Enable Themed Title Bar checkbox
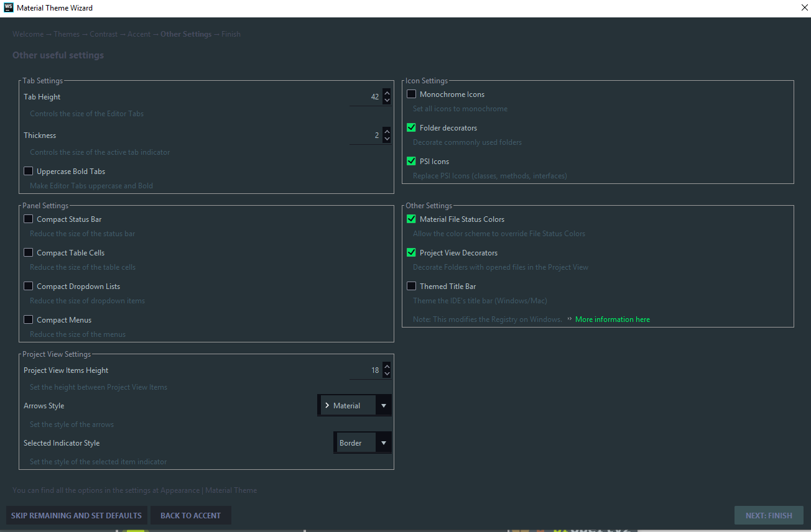 412,286
